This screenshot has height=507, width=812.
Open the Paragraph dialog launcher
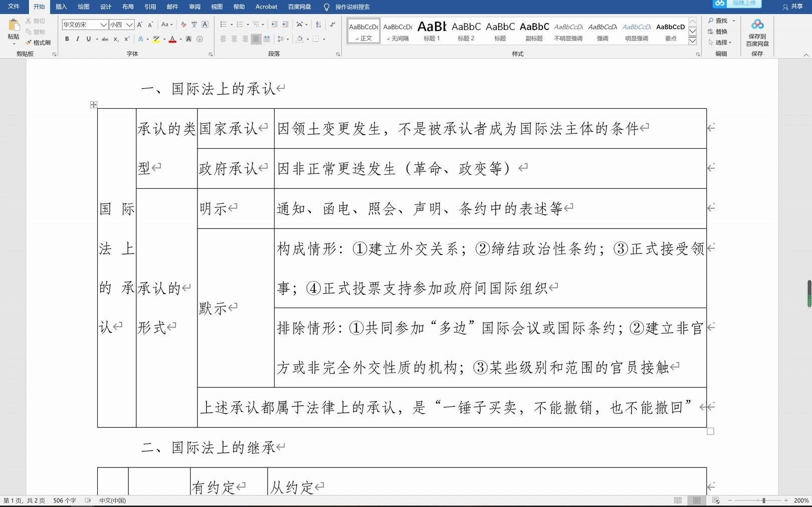338,54
